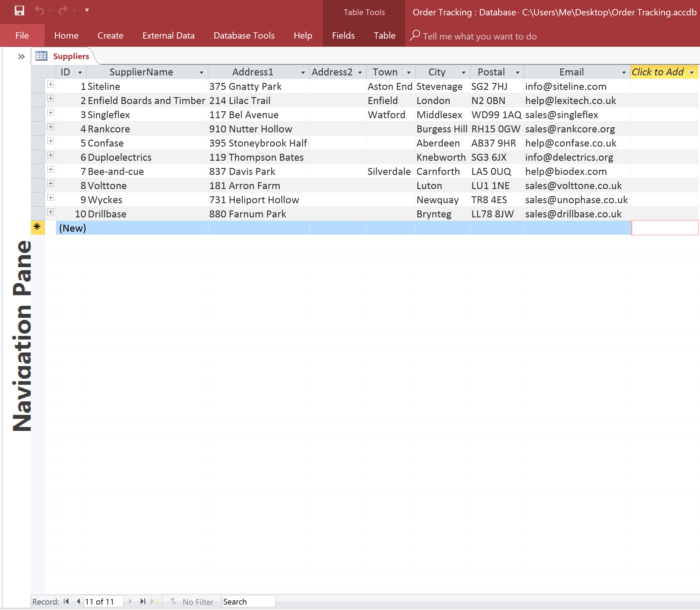
Task: Open the Click to Add column dropdown
Action: (x=692, y=72)
